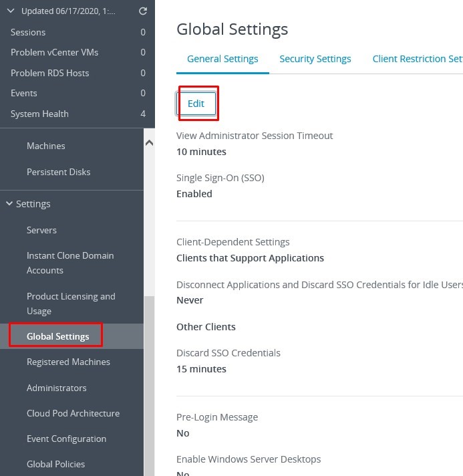Collapse the Settings section in the sidebar
Viewport: 463px width, 476px height.
click(10, 204)
